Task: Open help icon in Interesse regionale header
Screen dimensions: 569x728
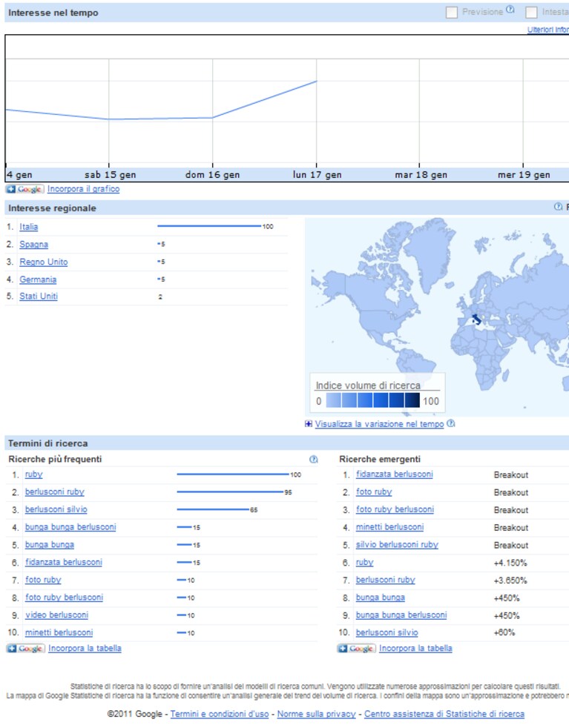Action: pos(558,207)
